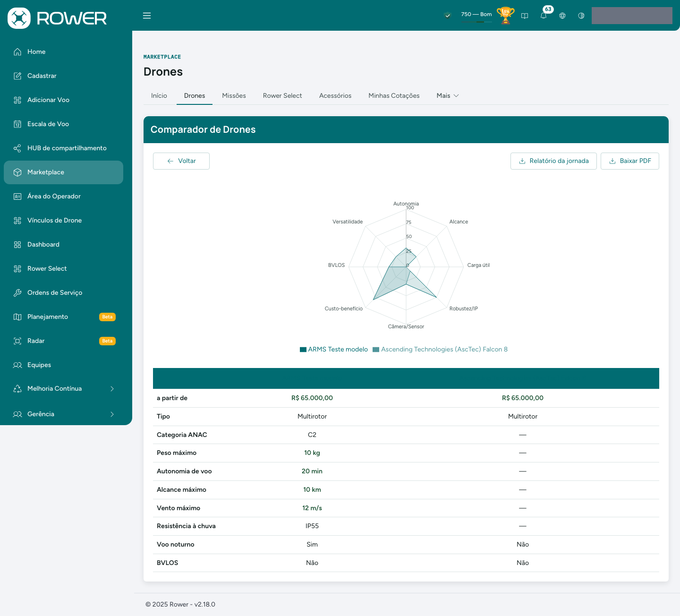Click the 20 min Autonomia de voo value
This screenshot has width=680, height=616.
point(312,471)
